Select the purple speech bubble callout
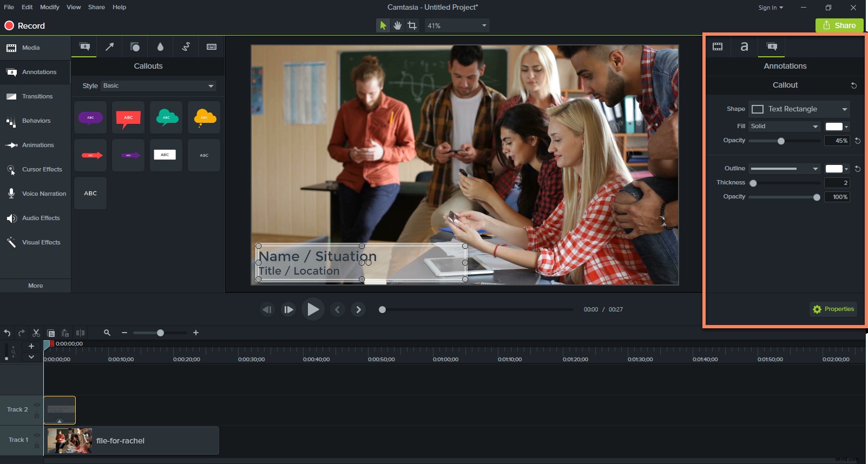 pyautogui.click(x=90, y=117)
